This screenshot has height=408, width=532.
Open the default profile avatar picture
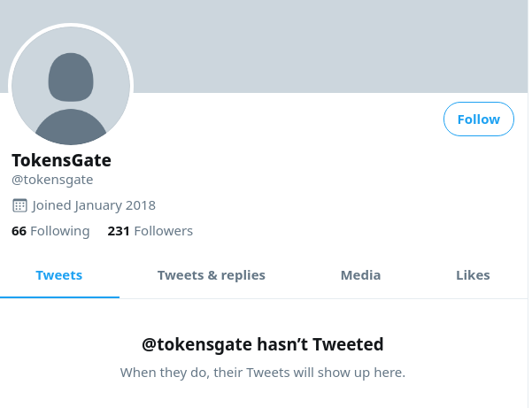71,86
